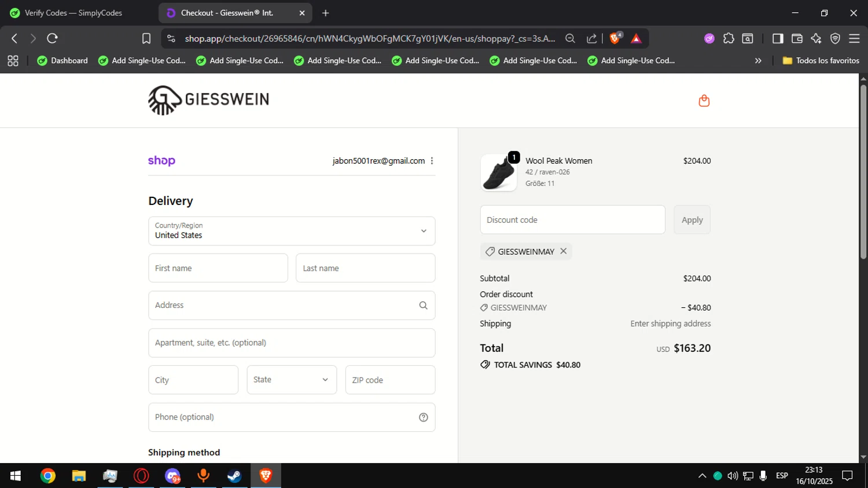Toggle the browser sidebar panel
Image resolution: width=868 pixels, height=488 pixels.
point(778,38)
